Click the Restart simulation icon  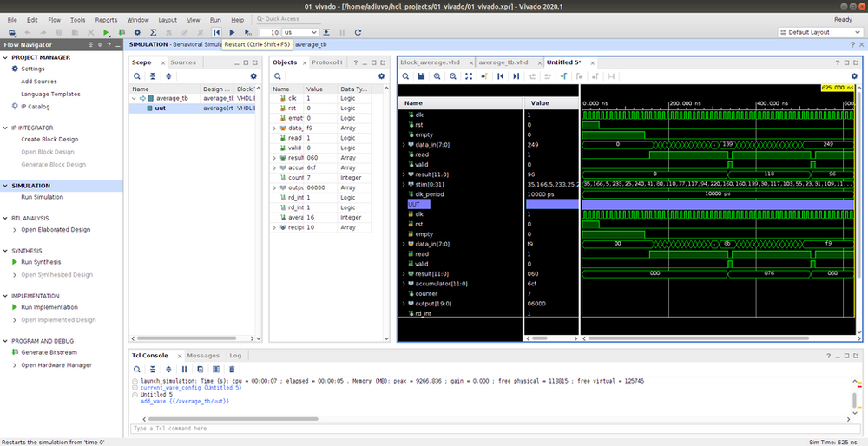coord(217,32)
